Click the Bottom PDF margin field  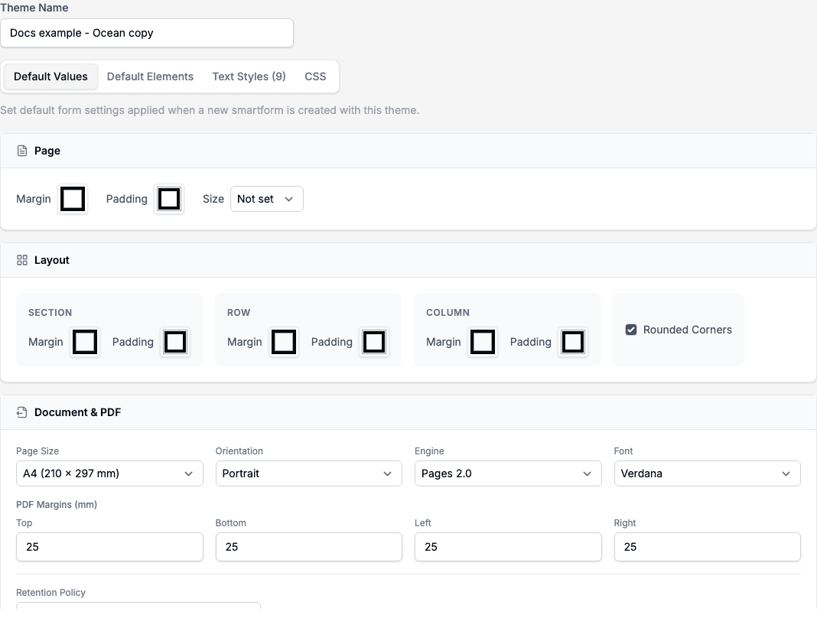click(308, 547)
